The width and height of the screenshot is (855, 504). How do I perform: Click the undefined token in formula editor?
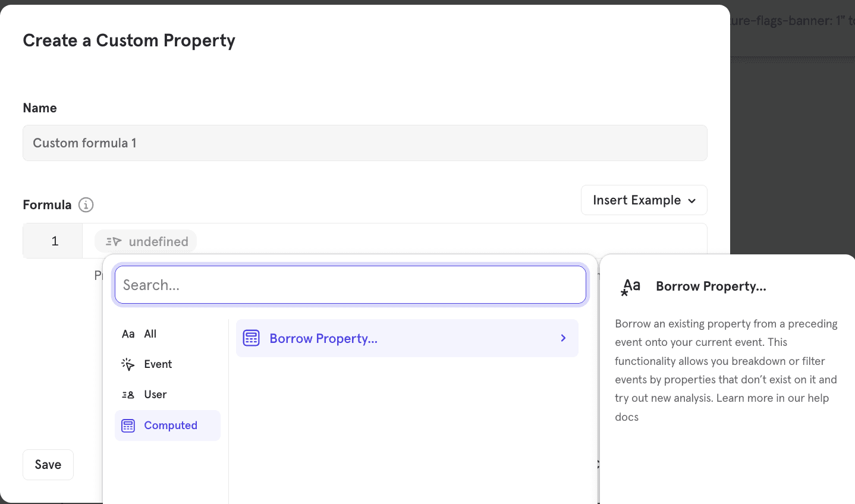coord(158,242)
